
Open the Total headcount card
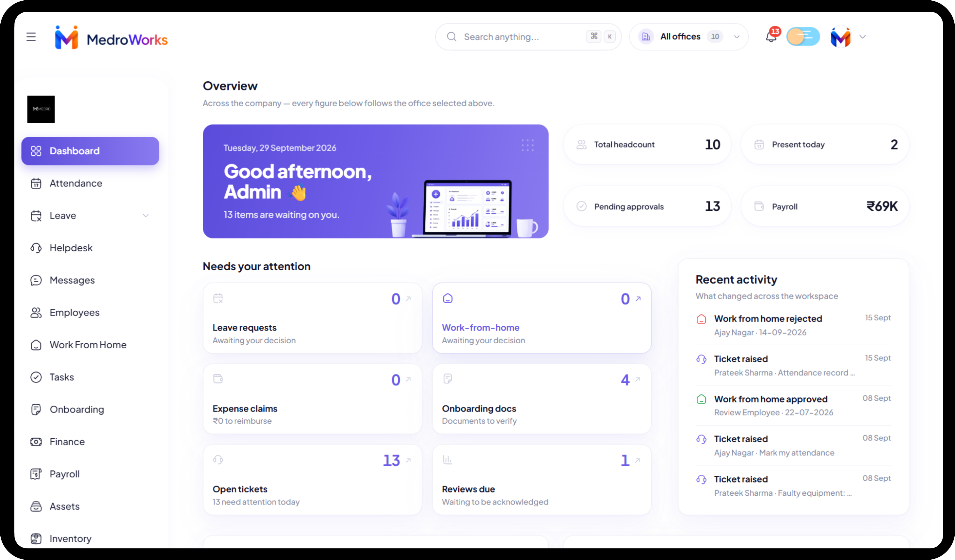[x=647, y=144]
